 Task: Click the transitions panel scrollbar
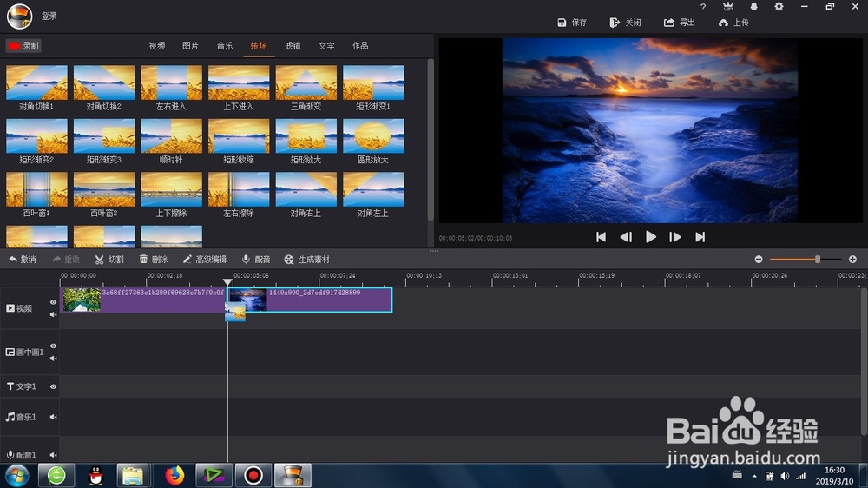click(x=431, y=140)
